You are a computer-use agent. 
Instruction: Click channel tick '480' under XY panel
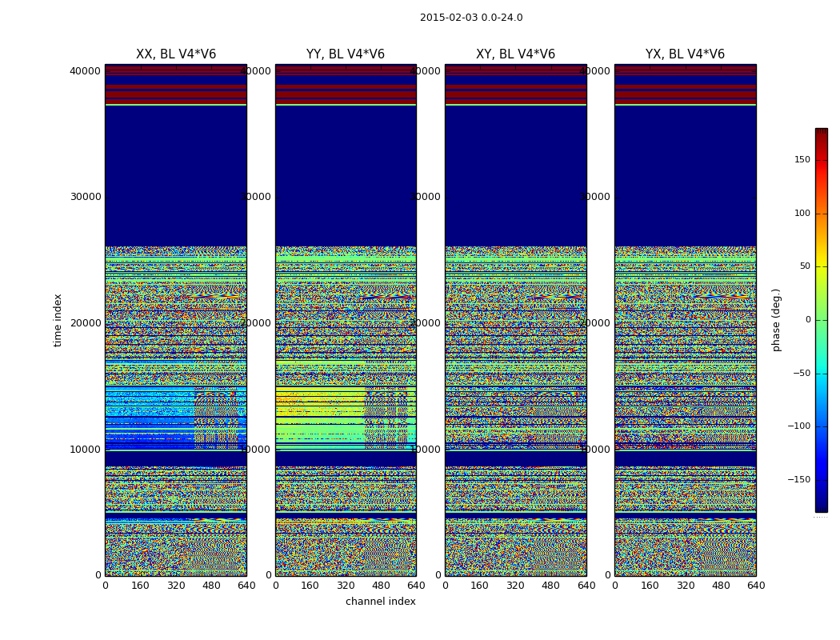550,586
